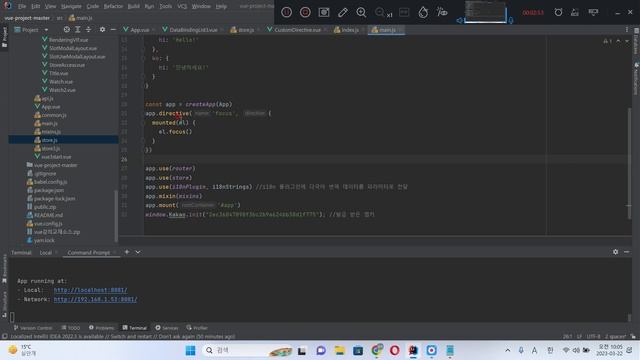The image size is (640, 360).
Task: Add a new terminal session tab
Action: pyautogui.click(x=127, y=252)
